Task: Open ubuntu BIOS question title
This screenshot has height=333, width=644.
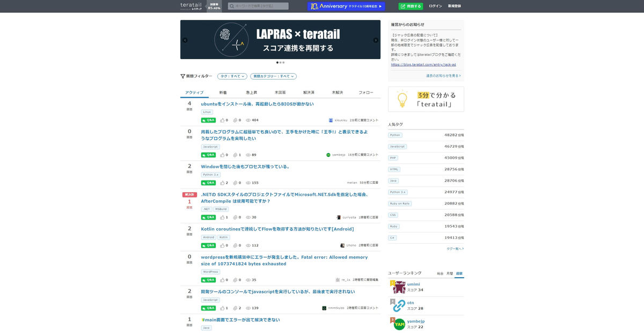Action: pos(257,104)
